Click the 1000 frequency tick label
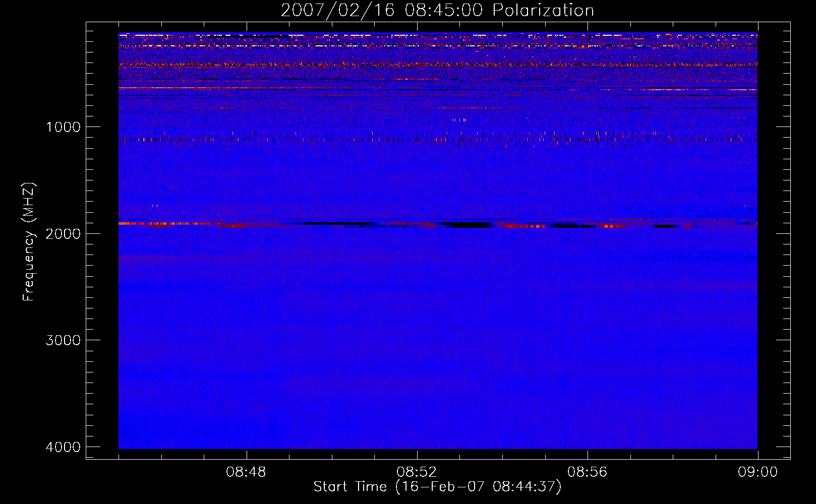Image resolution: width=816 pixels, height=504 pixels. pyautogui.click(x=63, y=127)
